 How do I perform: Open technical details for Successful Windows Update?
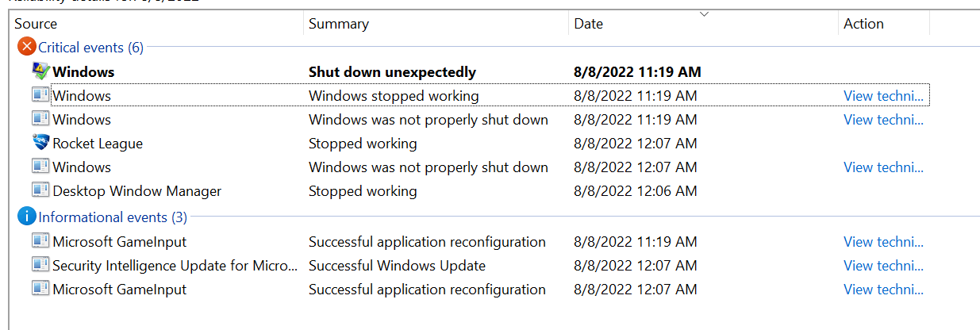[x=884, y=266]
